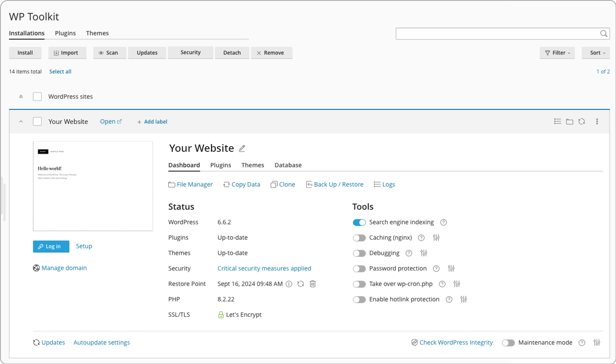Click the pencil icon to rename Your Website
616x364 pixels.
(242, 148)
